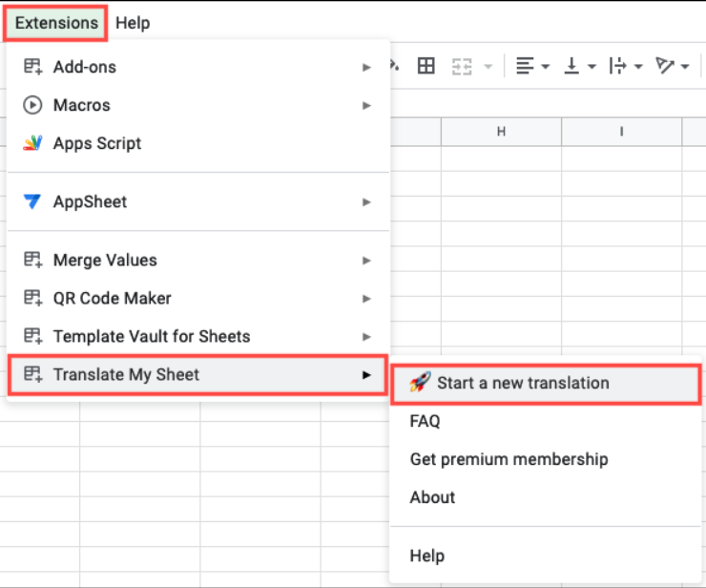The image size is (706, 588).
Task: Expand the Macros submenu arrow
Action: pos(366,105)
